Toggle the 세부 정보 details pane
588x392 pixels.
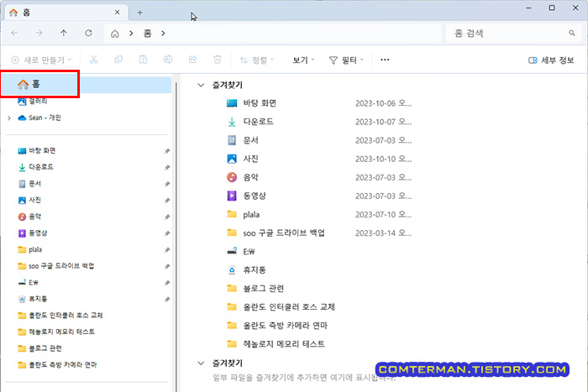click(551, 60)
